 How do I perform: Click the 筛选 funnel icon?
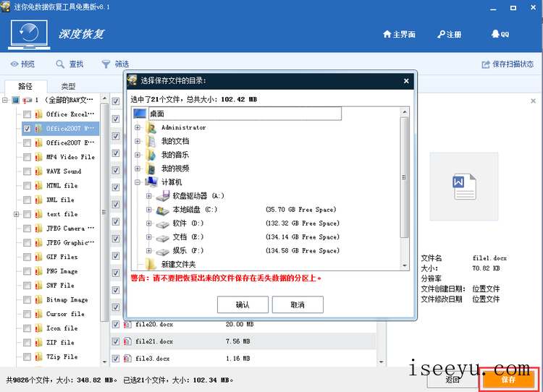[106, 64]
